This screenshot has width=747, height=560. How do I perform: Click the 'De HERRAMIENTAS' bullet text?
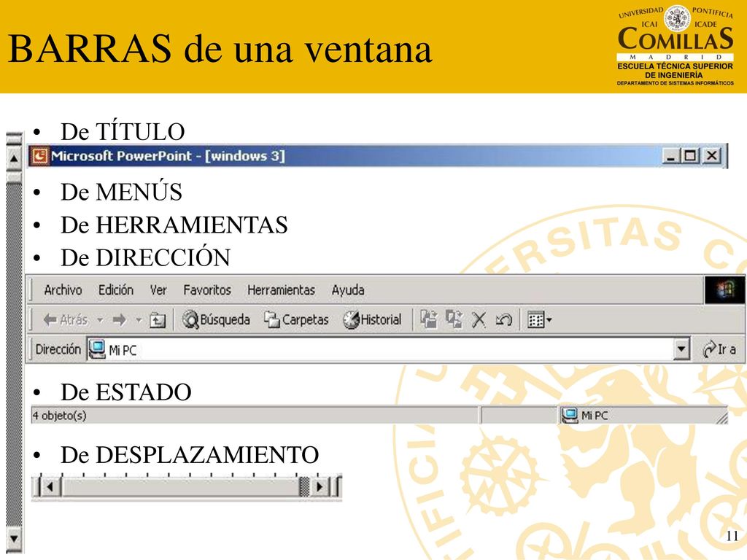(174, 225)
